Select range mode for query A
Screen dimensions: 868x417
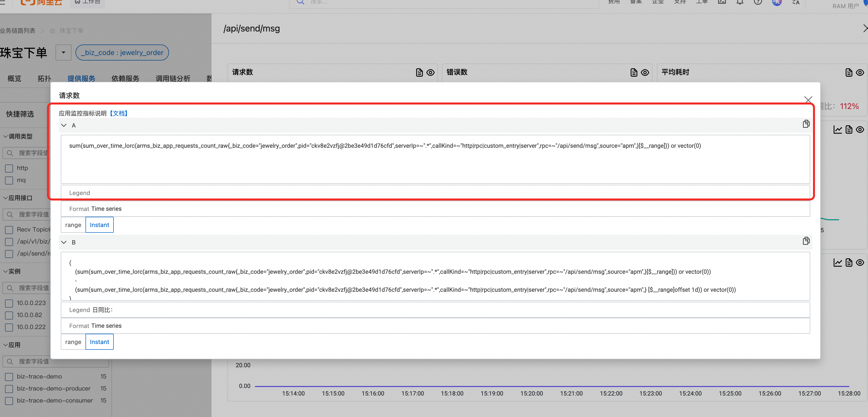(73, 225)
